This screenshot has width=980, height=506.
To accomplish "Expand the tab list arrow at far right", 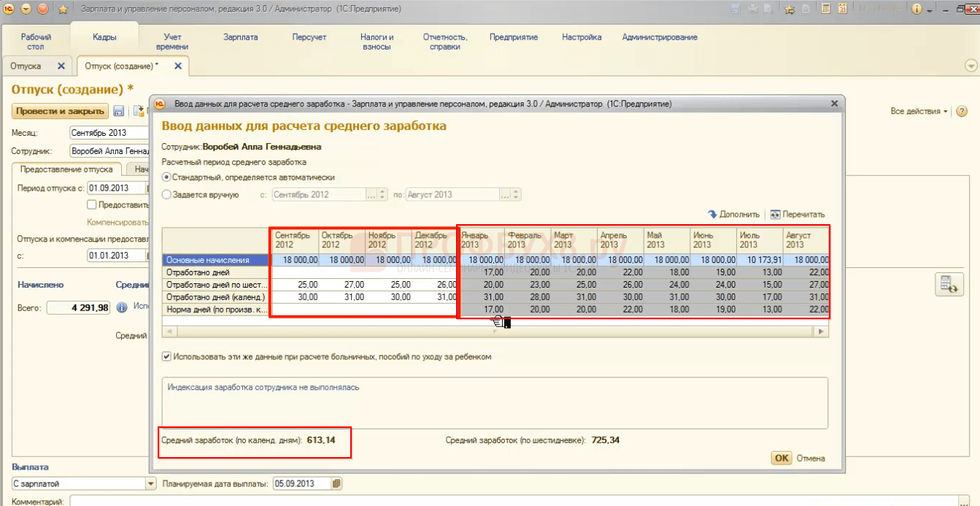I will point(971,66).
